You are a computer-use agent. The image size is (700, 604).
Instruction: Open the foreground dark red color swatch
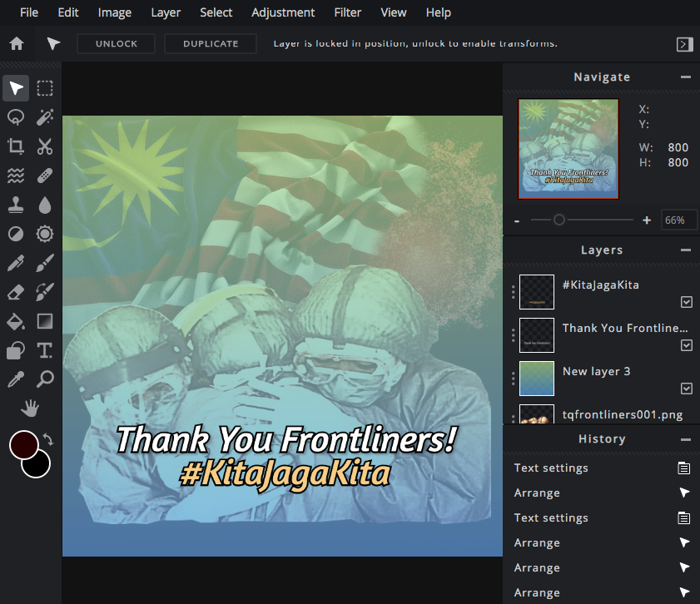pyautogui.click(x=23, y=444)
